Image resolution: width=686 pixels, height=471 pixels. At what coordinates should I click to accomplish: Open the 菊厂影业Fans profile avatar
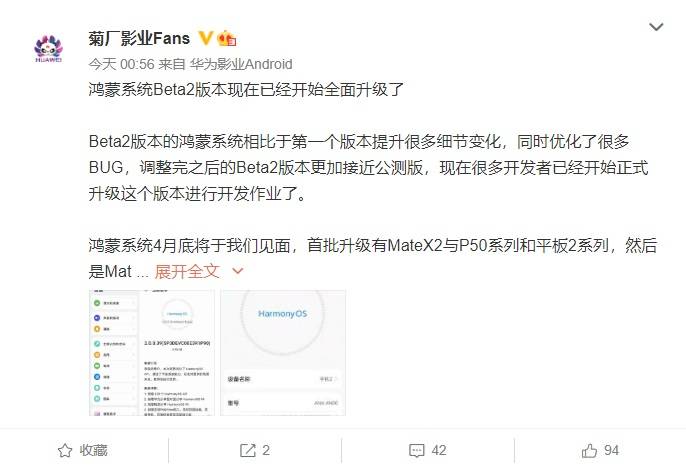(49, 49)
